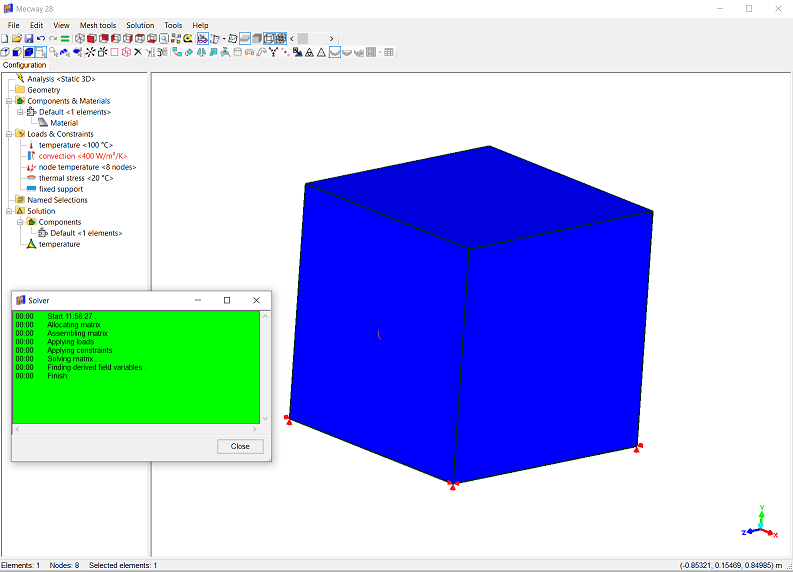Select the temperature result under Solution

[59, 244]
